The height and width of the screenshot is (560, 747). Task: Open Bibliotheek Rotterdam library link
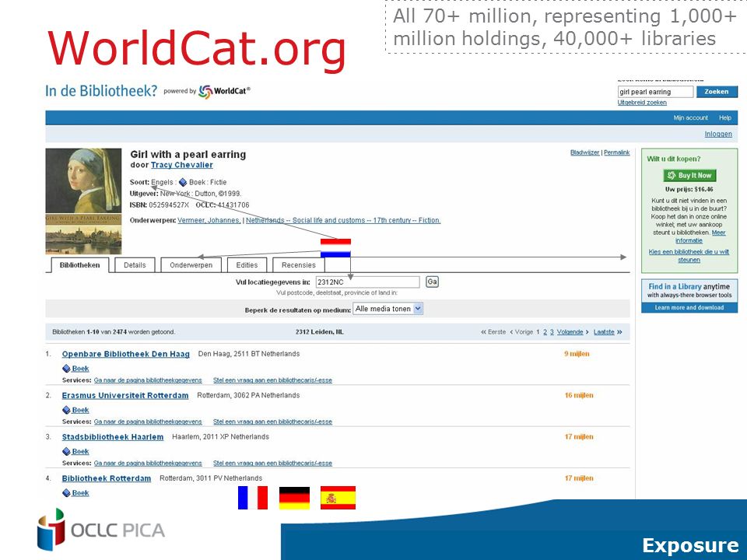107,478
